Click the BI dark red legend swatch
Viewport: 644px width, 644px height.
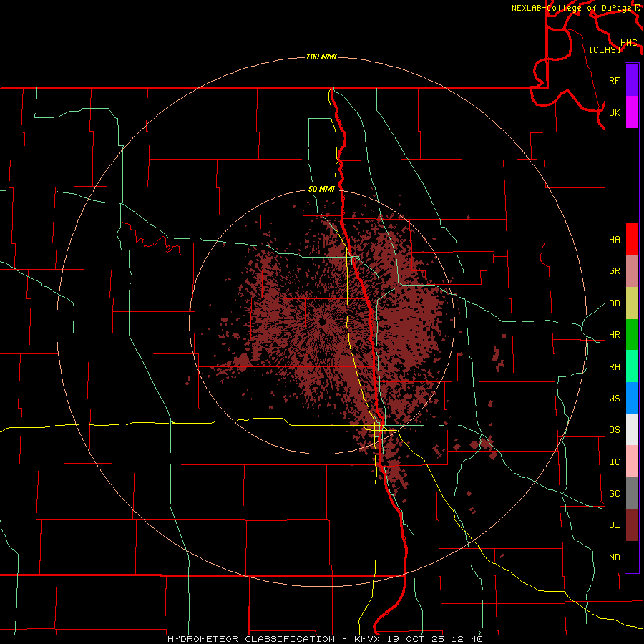pos(632,525)
